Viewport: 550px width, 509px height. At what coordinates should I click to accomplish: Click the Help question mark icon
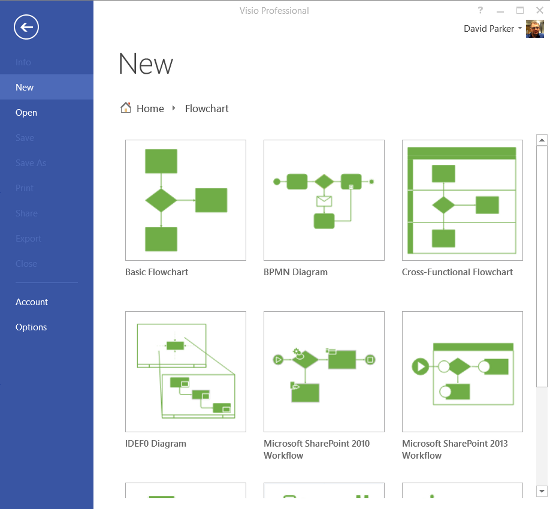click(x=480, y=10)
